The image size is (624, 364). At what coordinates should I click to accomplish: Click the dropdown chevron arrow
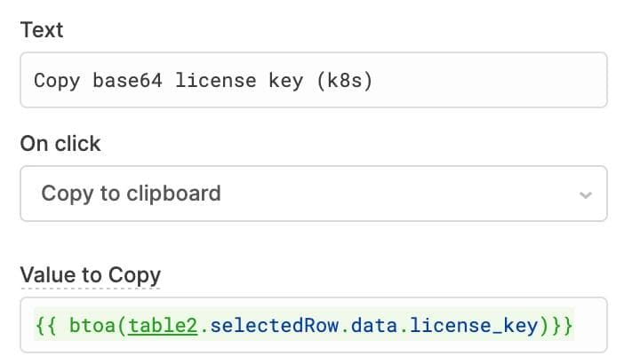click(584, 194)
